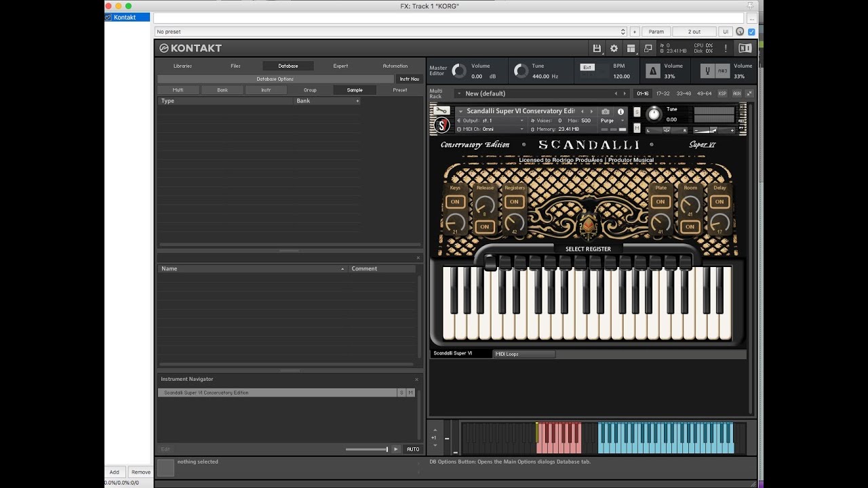
Task: Open the workspace panel layout menu
Action: coord(631,48)
